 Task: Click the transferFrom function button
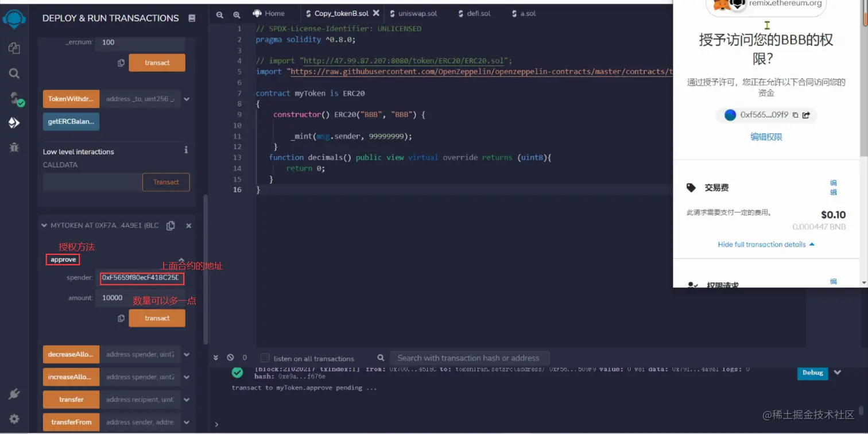71,422
